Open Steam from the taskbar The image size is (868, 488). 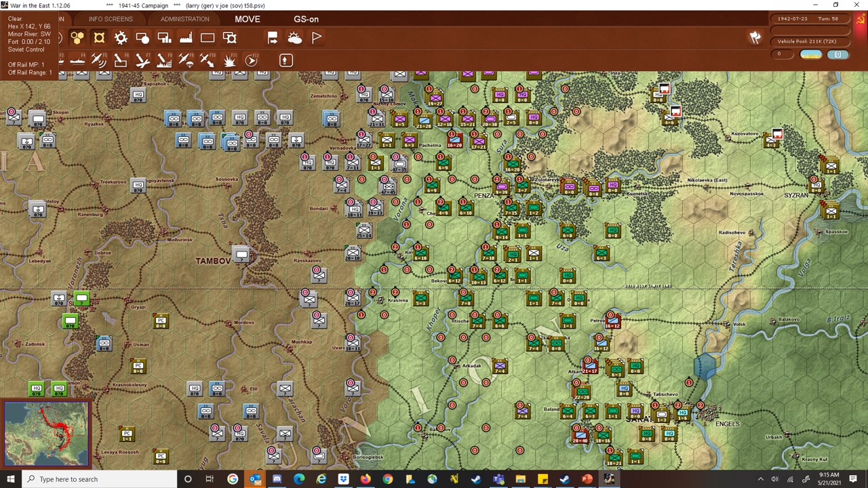tap(476, 479)
